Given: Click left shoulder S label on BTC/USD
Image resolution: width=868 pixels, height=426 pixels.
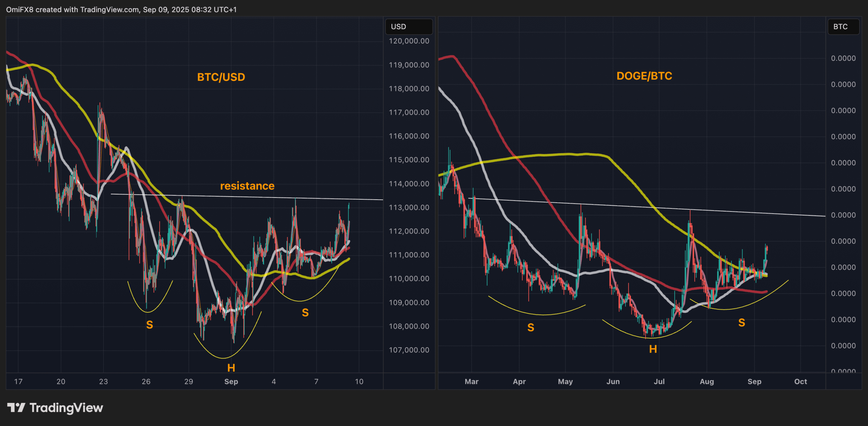Looking at the screenshot, I should coord(150,325).
